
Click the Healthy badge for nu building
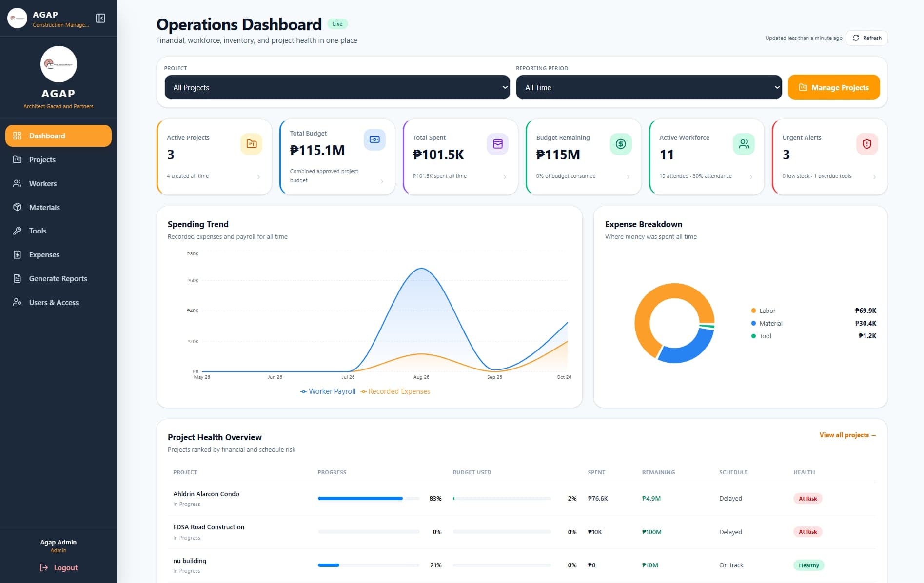click(x=808, y=565)
